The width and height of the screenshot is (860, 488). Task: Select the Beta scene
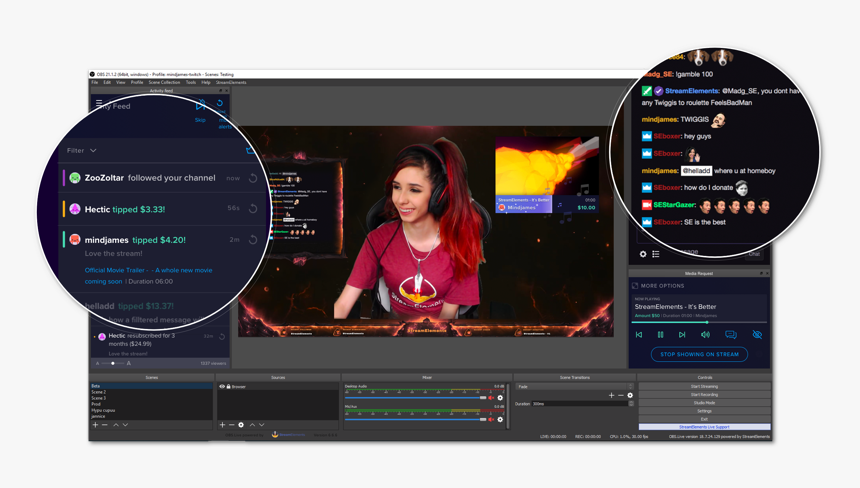151,386
